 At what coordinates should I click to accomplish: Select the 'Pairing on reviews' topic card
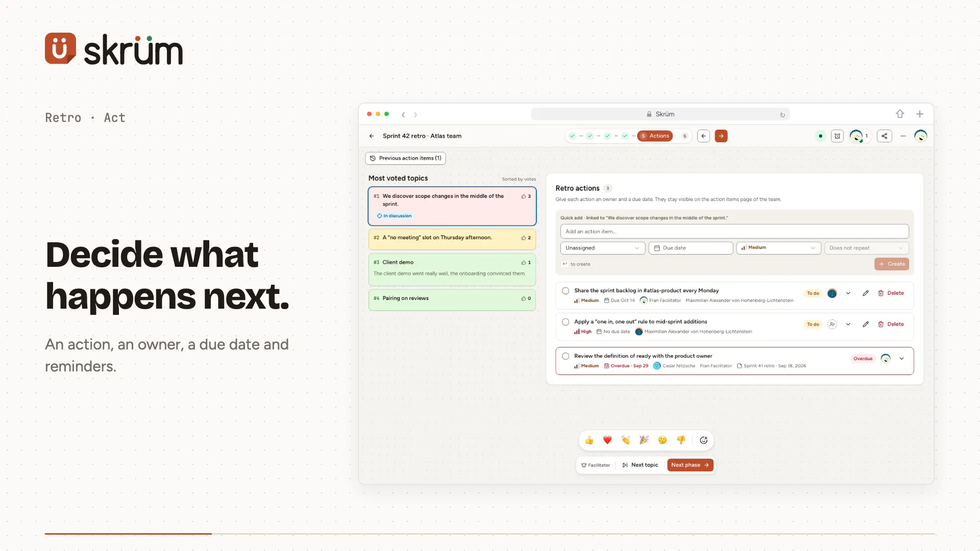452,300
